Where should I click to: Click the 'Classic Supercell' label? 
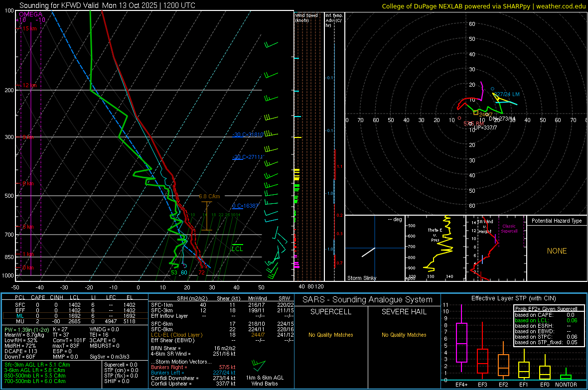click(509, 229)
